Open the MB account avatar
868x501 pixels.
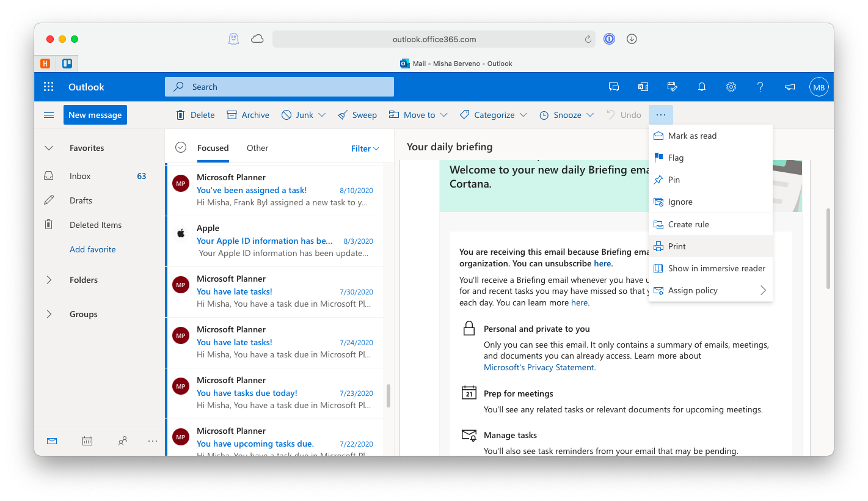click(819, 87)
